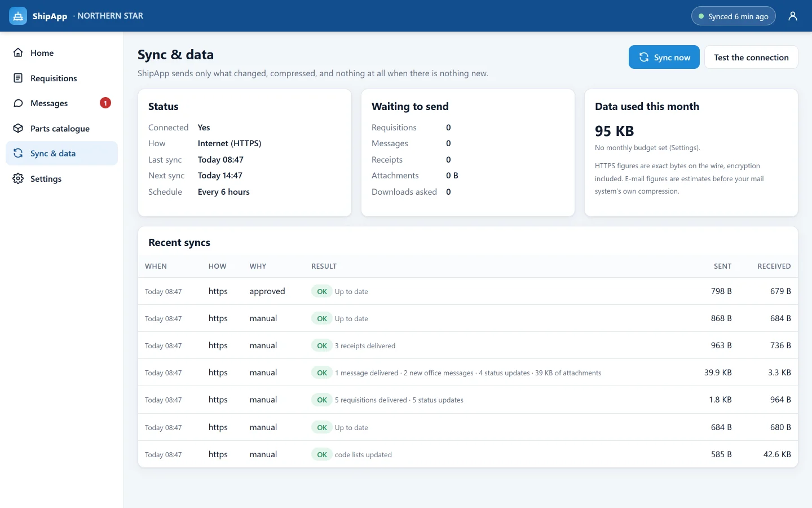Select Sync & data sidebar item
Viewport: 812px width, 508px height.
pos(61,153)
